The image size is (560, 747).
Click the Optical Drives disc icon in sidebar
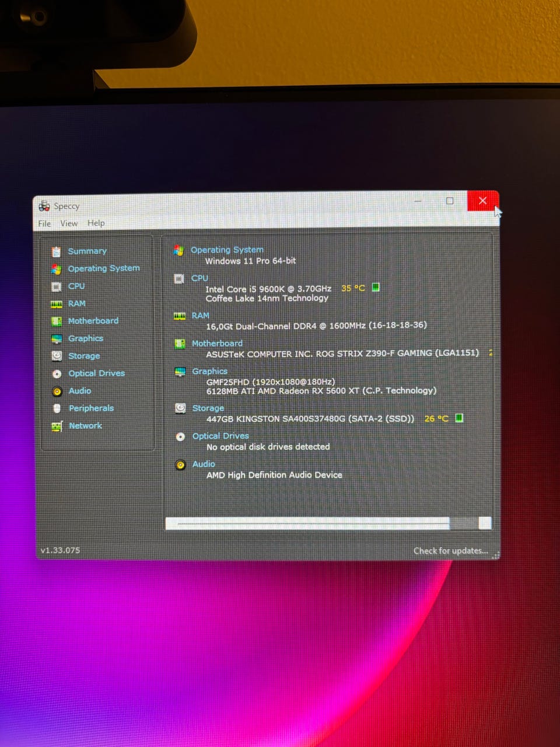(57, 373)
